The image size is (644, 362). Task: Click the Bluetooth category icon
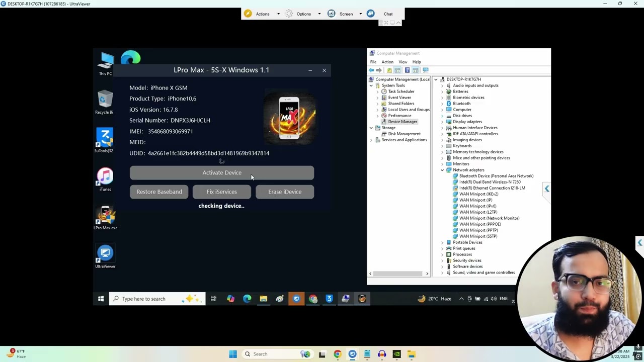[x=449, y=104]
